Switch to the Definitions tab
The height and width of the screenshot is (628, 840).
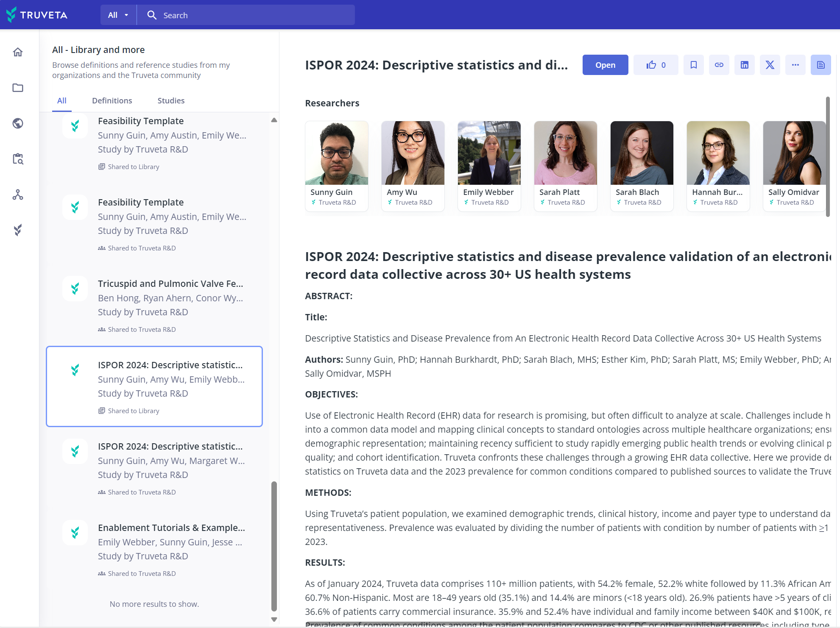[x=112, y=100]
